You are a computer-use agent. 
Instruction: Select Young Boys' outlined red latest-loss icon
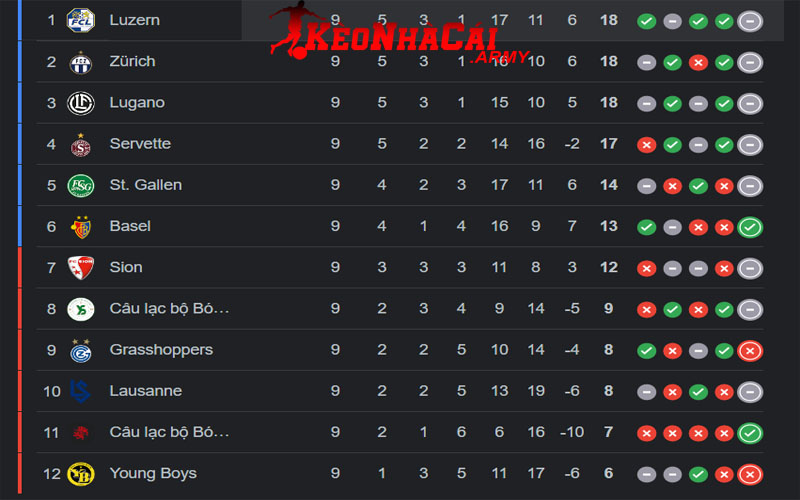coord(750,474)
